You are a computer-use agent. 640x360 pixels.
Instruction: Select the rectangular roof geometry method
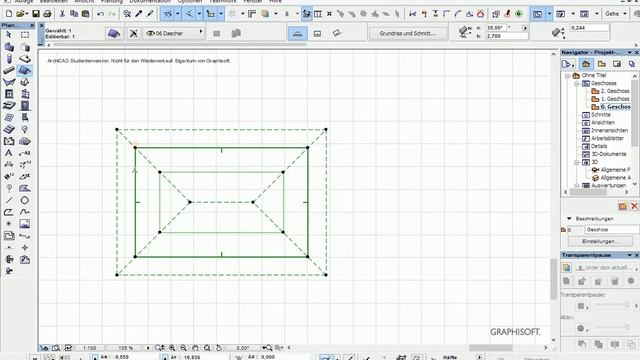pyautogui.click(x=317, y=33)
